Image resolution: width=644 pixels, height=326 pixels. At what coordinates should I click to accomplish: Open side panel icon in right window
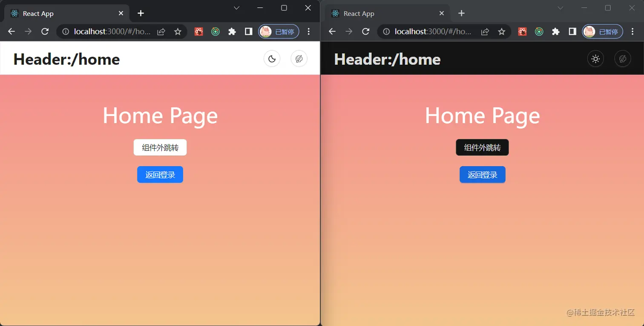[572, 32]
